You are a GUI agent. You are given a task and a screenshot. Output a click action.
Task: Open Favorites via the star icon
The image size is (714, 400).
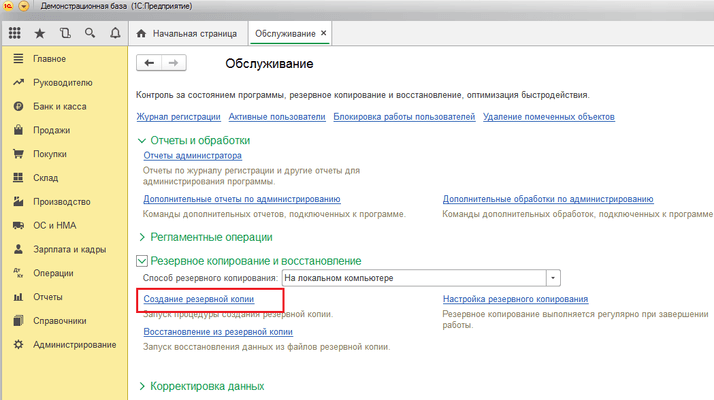click(40, 33)
